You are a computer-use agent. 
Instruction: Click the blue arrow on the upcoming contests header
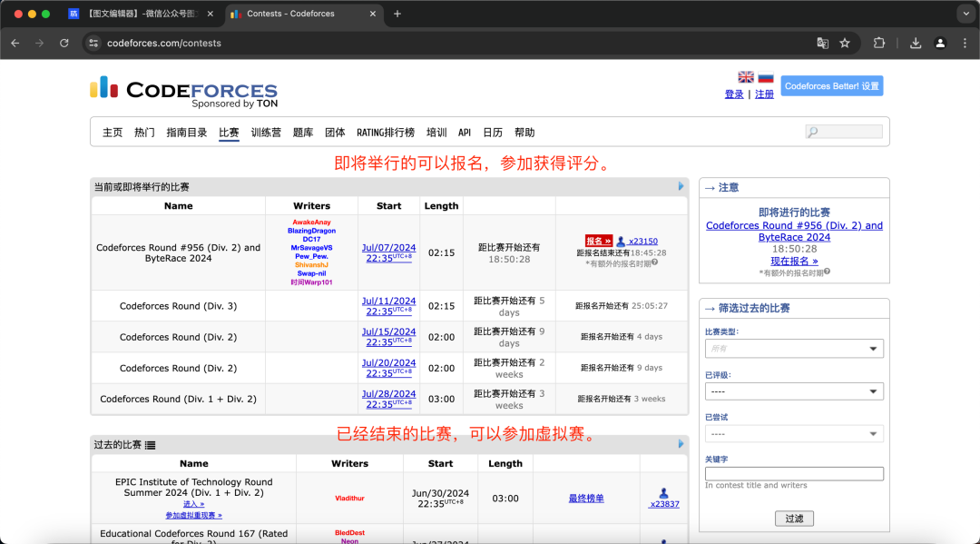pos(681,186)
